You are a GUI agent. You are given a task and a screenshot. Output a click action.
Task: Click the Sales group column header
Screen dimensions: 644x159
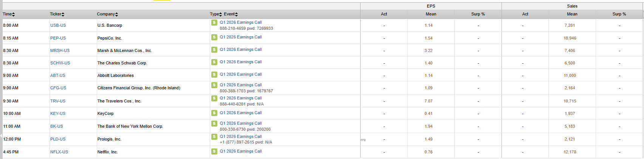pos(572,6)
